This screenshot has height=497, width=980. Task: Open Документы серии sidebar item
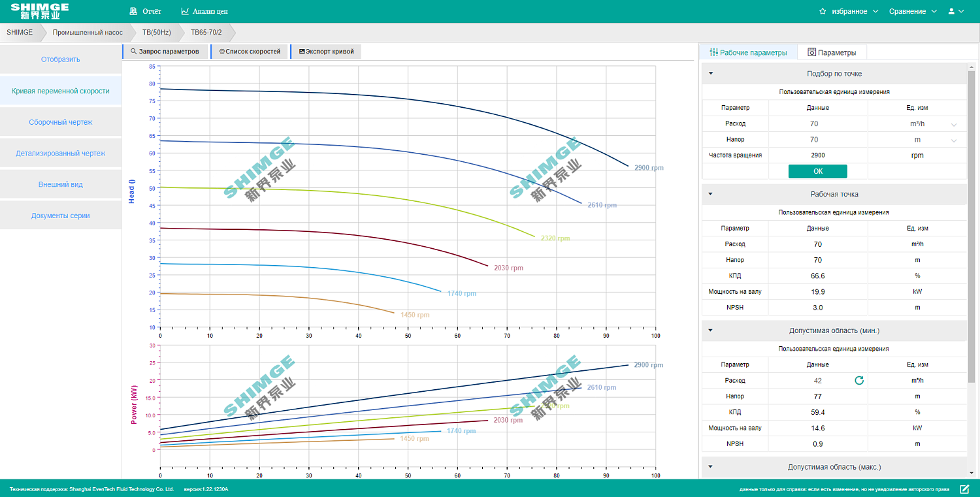[60, 216]
